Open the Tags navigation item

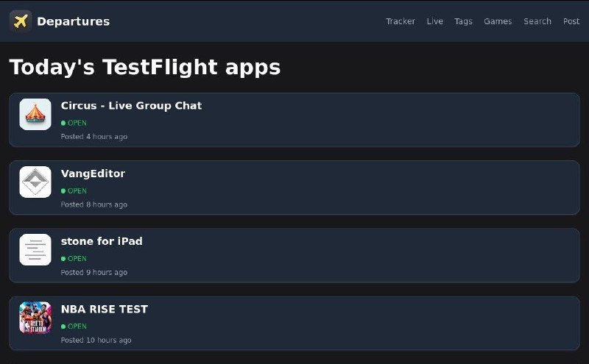pyautogui.click(x=463, y=21)
